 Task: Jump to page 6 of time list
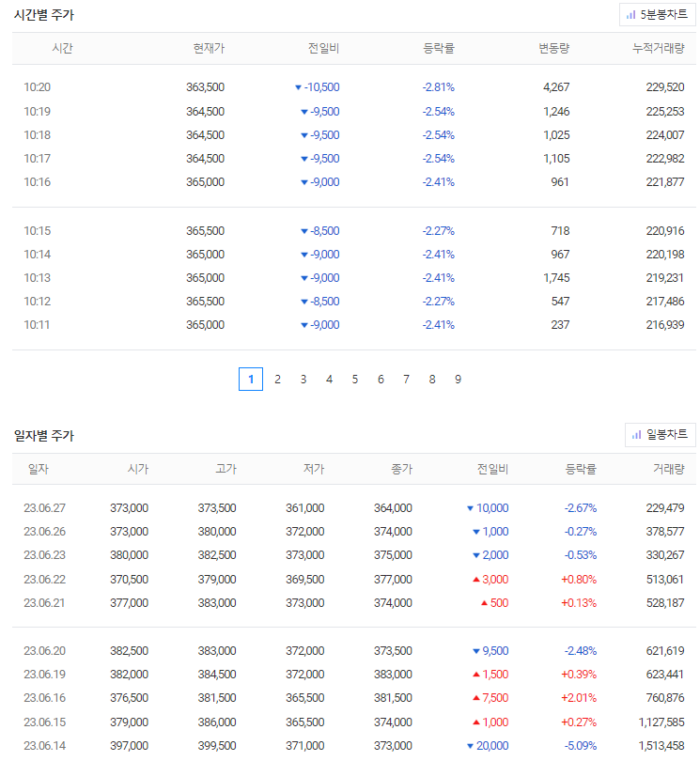point(381,379)
